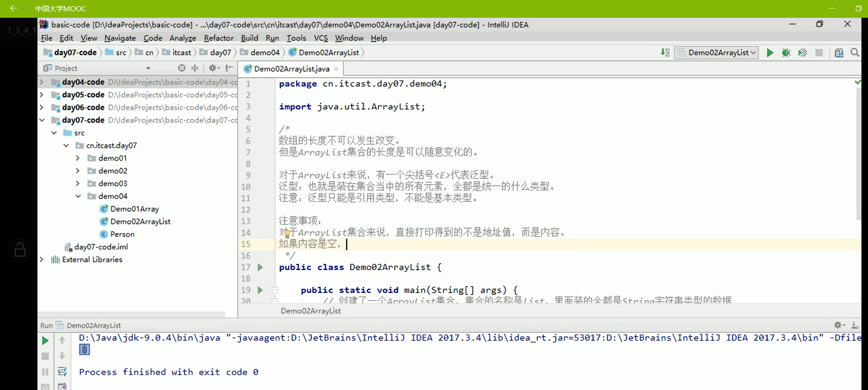Click Demo02ArrayList breadcrumb in navigation bar

[324, 52]
